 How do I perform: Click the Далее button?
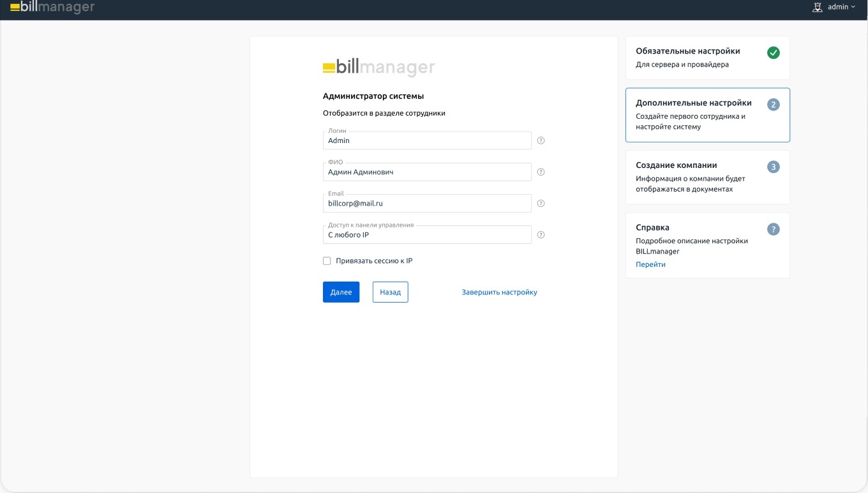tap(341, 292)
